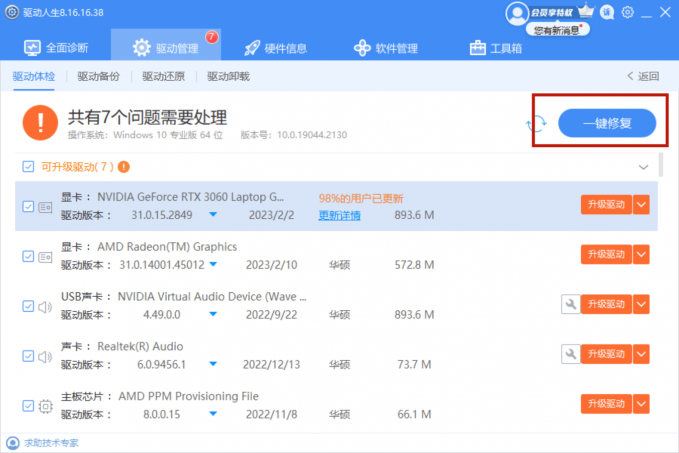Click 升级驱动 for AMD PPM Provisioning File

(606, 404)
